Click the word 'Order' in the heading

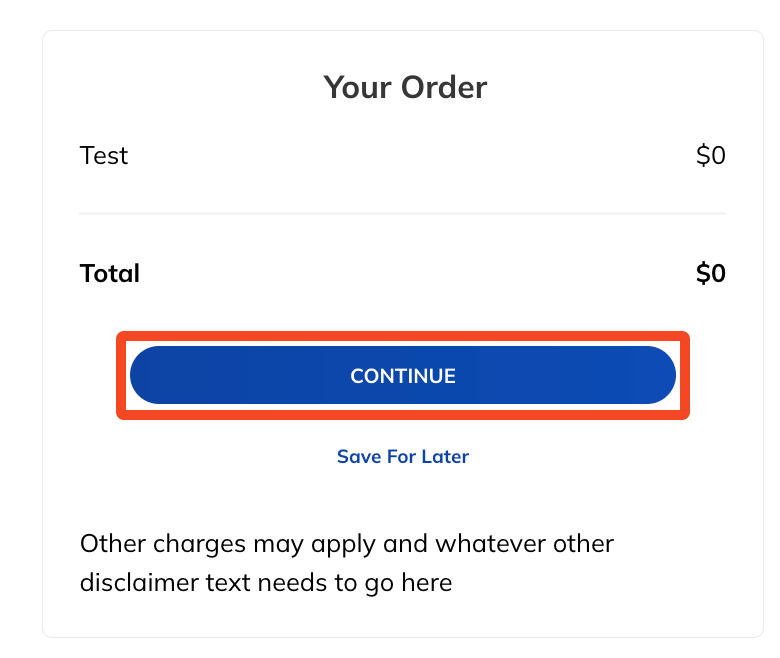[444, 88]
